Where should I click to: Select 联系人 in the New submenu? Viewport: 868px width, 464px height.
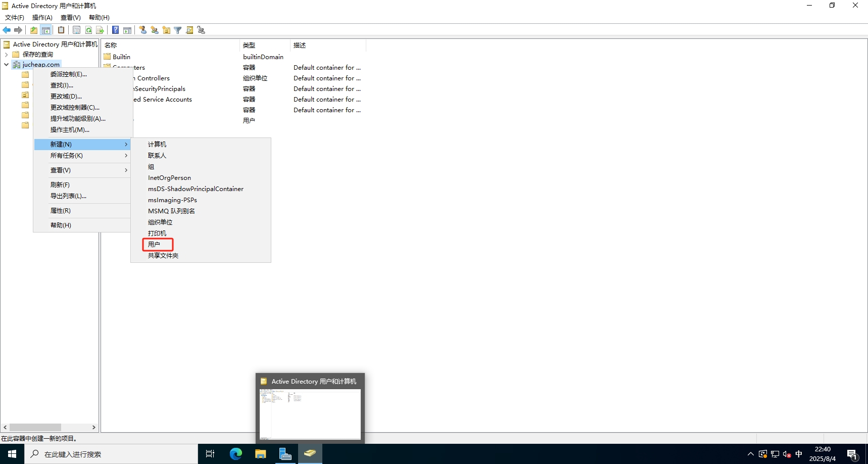click(201, 156)
